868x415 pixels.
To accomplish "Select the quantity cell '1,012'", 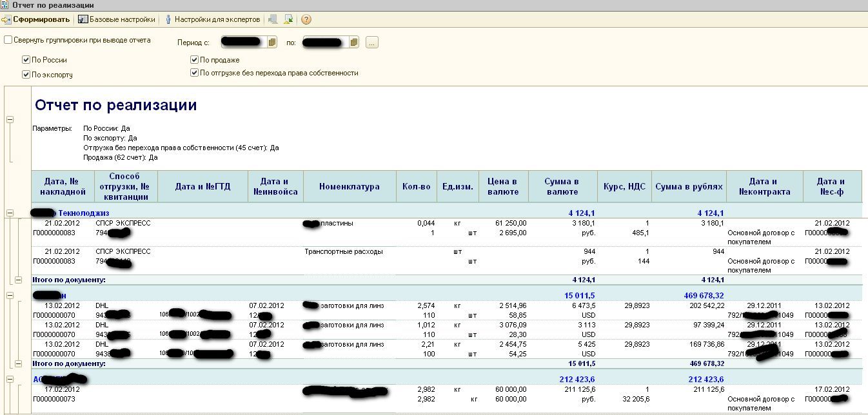I will (x=426, y=325).
